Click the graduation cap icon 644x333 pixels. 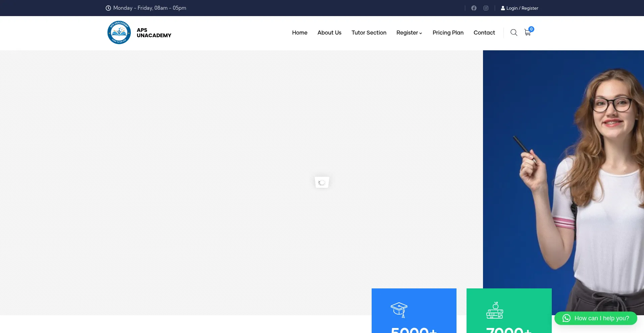(399, 310)
